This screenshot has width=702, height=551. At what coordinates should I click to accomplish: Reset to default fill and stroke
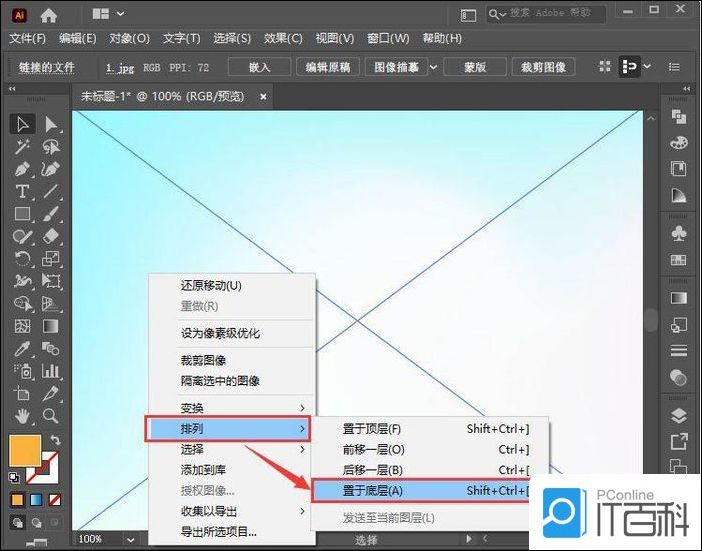[14, 478]
